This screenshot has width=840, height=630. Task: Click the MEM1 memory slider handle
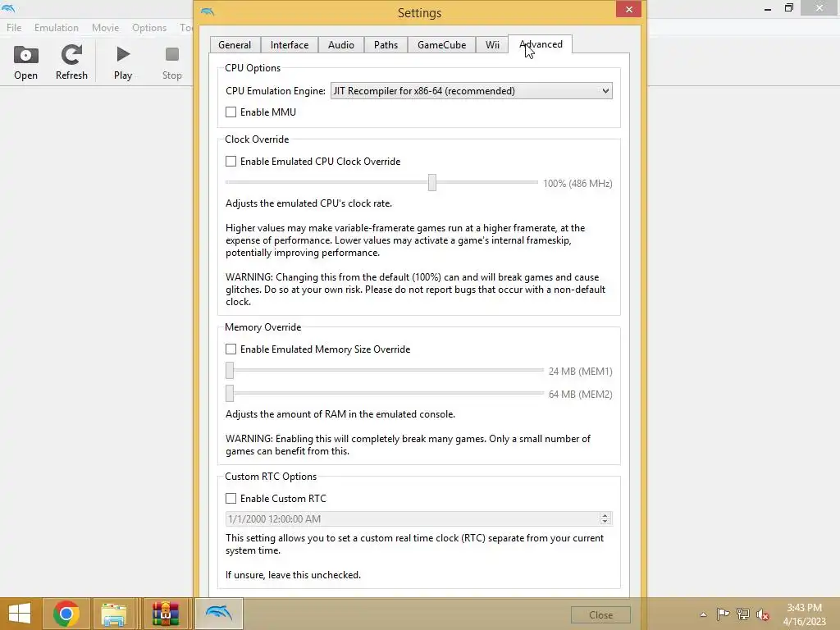point(230,370)
